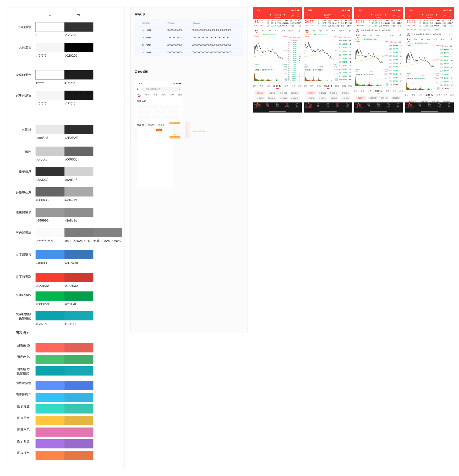Select 股票 tab in search page mockup
This screenshot has height=476, width=459.
point(147,95)
